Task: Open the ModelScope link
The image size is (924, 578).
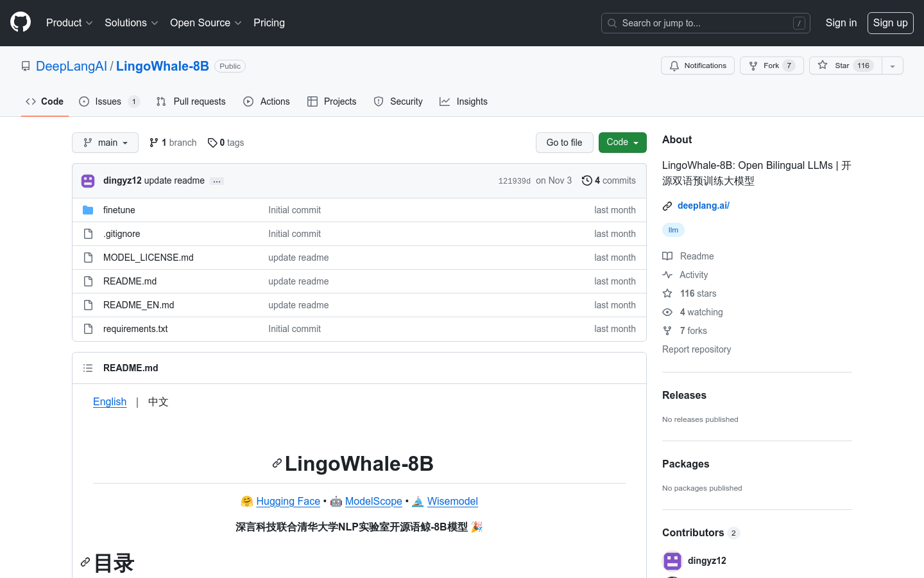Action: click(373, 501)
